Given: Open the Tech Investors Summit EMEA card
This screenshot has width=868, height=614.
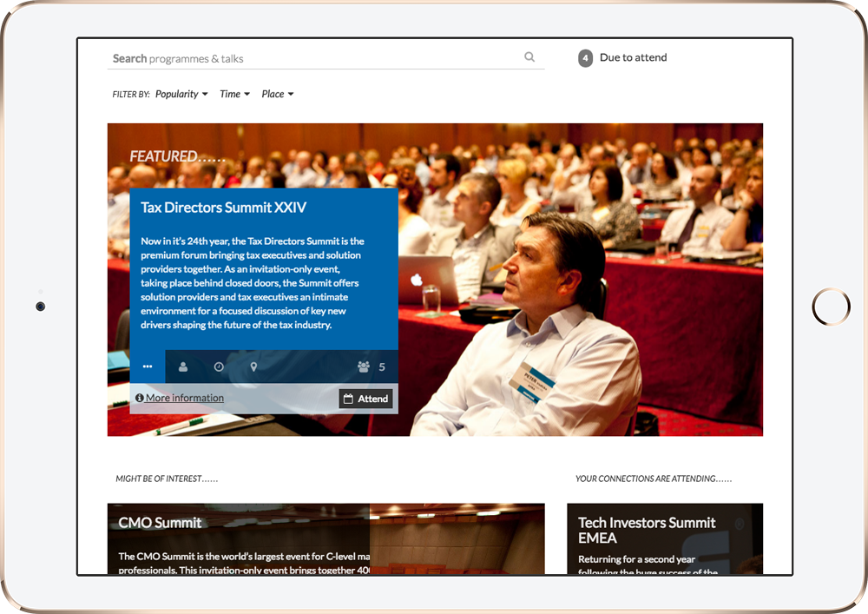Looking at the screenshot, I should click(647, 530).
